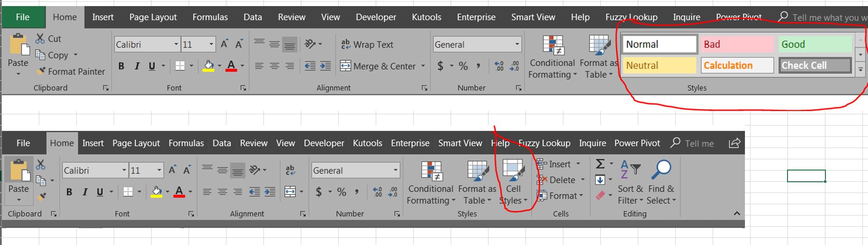
Task: Expand the Styles gallery More arrow
Action: point(861,69)
